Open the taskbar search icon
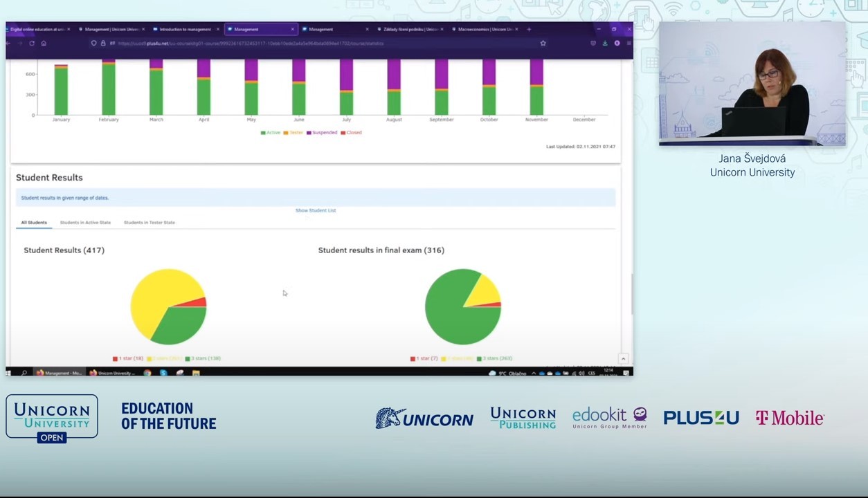This screenshot has width=868, height=498. pyautogui.click(x=24, y=373)
